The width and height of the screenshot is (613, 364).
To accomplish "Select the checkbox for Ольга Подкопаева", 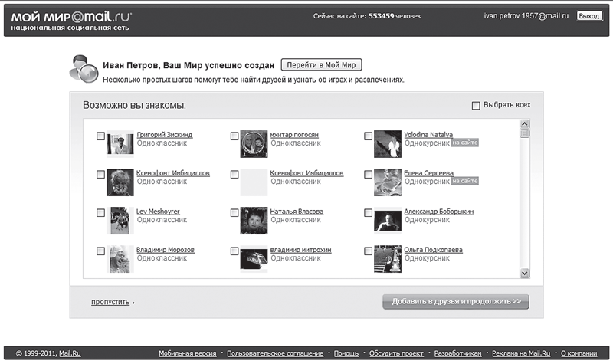I will click(369, 251).
